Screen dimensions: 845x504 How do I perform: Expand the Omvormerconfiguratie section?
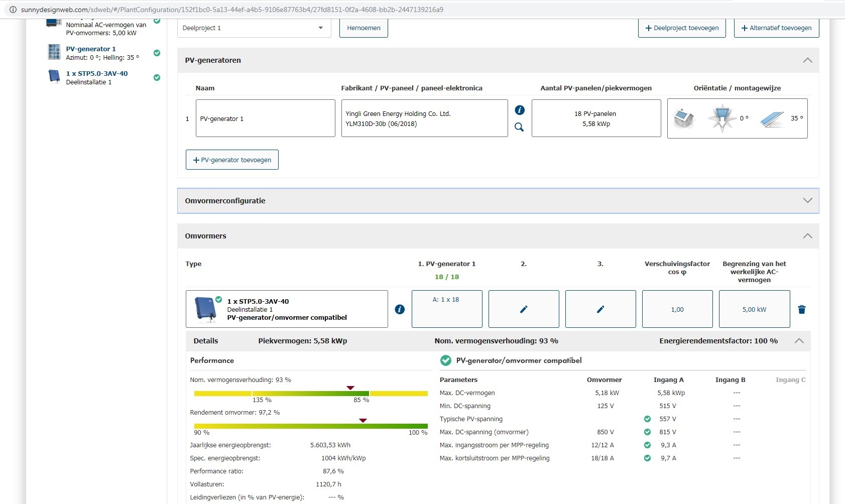pyautogui.click(x=807, y=201)
